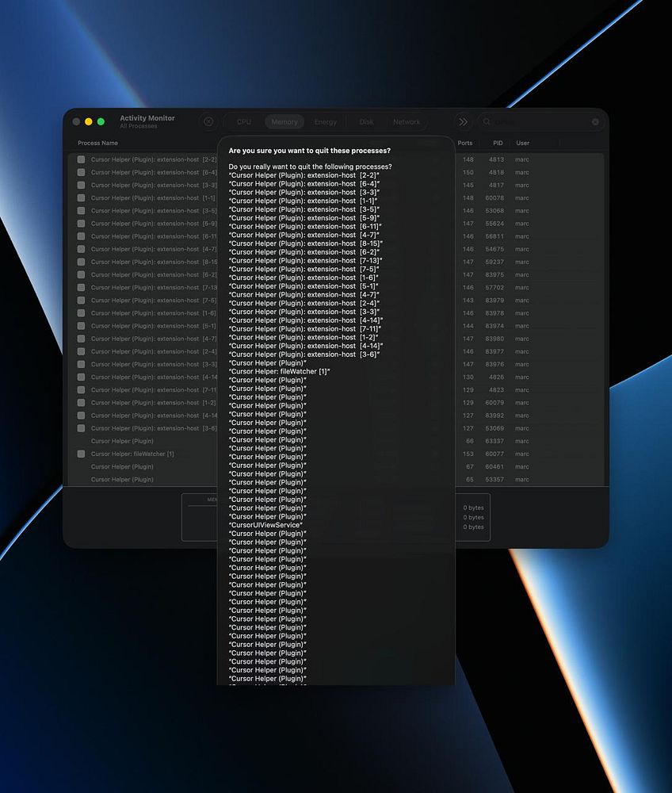Switch to the Energy tab

[326, 122]
